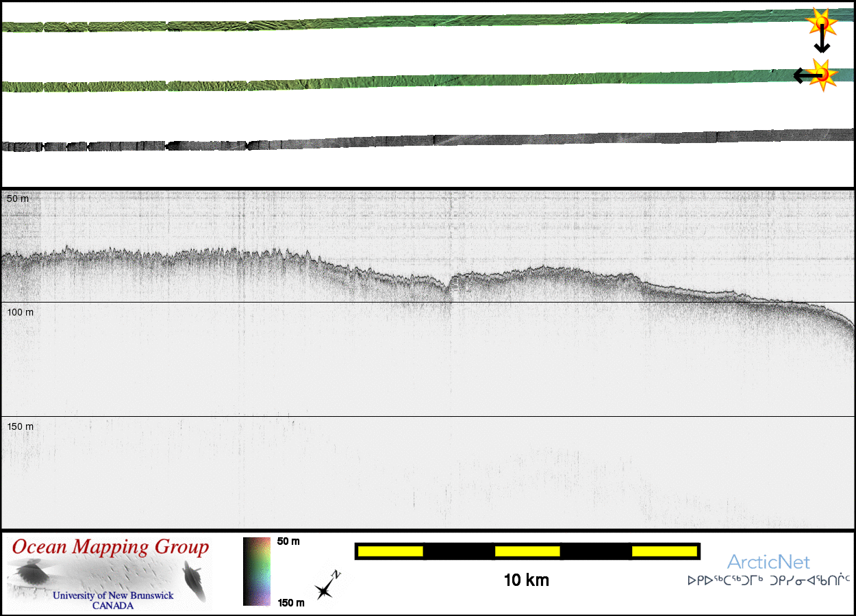Click the 50 m label beside the color legend
This screenshot has height=616, width=856.
click(x=288, y=541)
